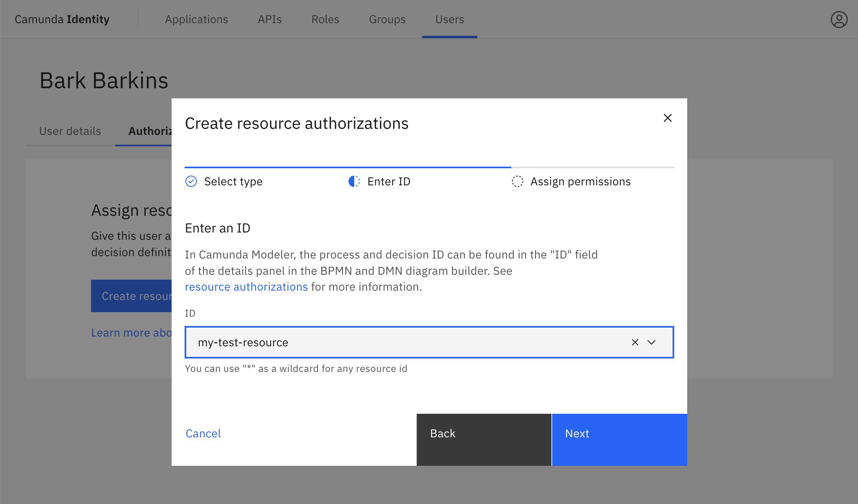Cancel the resource authorization wizard
858x504 pixels.
click(x=203, y=434)
